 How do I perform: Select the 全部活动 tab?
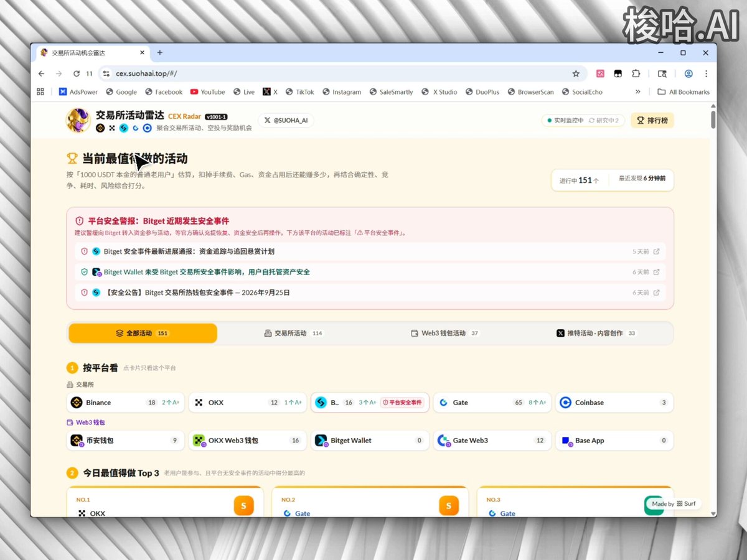click(143, 333)
